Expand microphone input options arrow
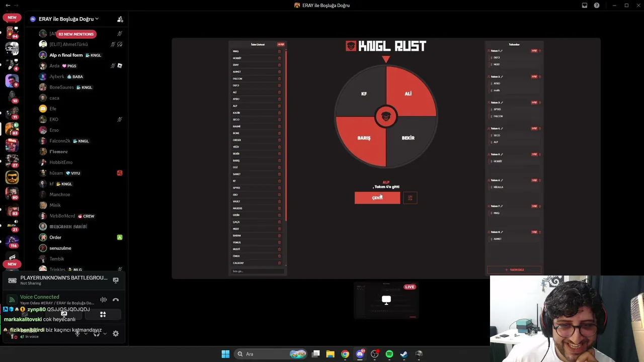The height and width of the screenshot is (362, 644). [x=86, y=333]
